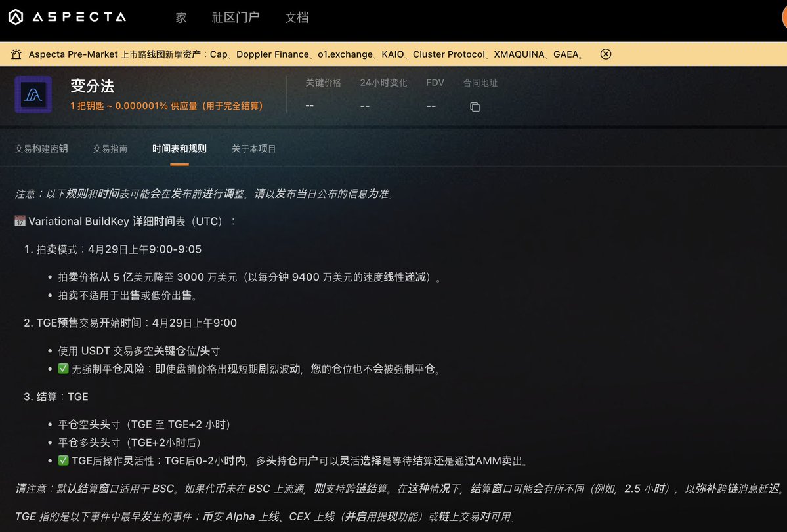
Task: Click '3. 结算：TGE' line
Action: tap(56, 397)
